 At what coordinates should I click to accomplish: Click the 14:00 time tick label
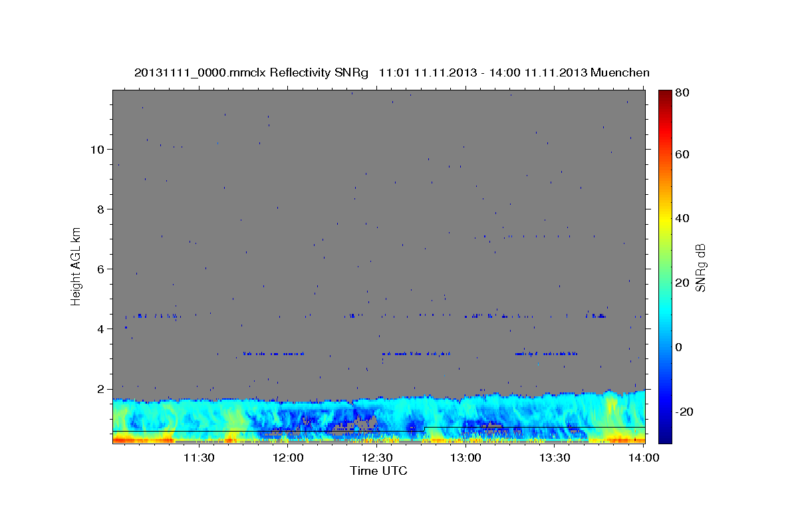pyautogui.click(x=644, y=458)
